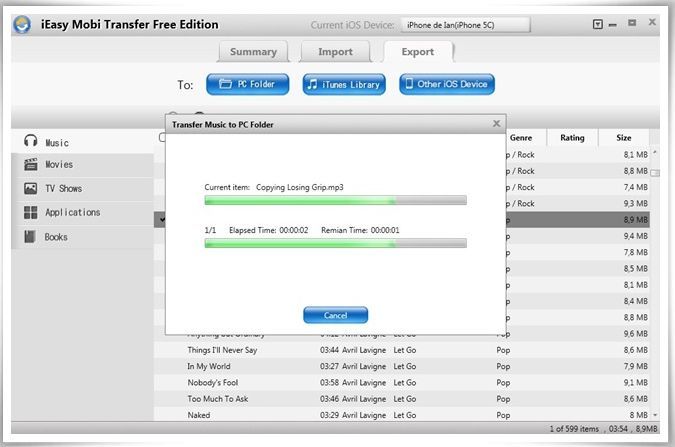Select the Music headphones icon

click(x=31, y=140)
